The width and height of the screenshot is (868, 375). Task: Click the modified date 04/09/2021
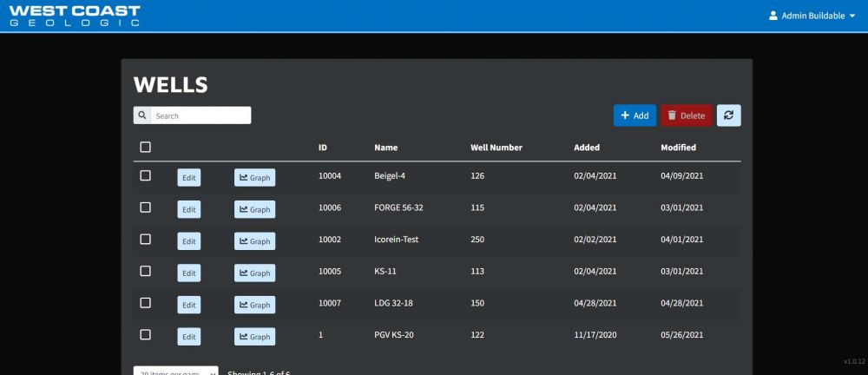pyautogui.click(x=682, y=176)
